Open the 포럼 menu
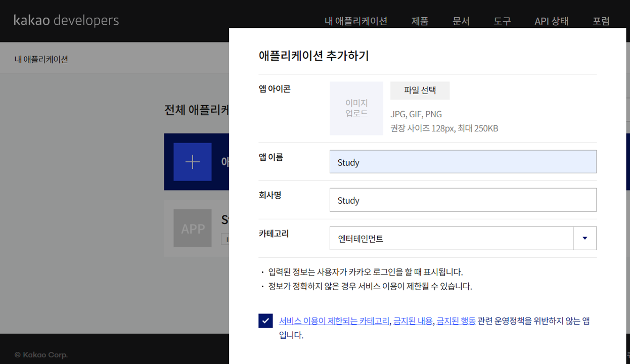This screenshot has width=630, height=364. click(x=601, y=21)
